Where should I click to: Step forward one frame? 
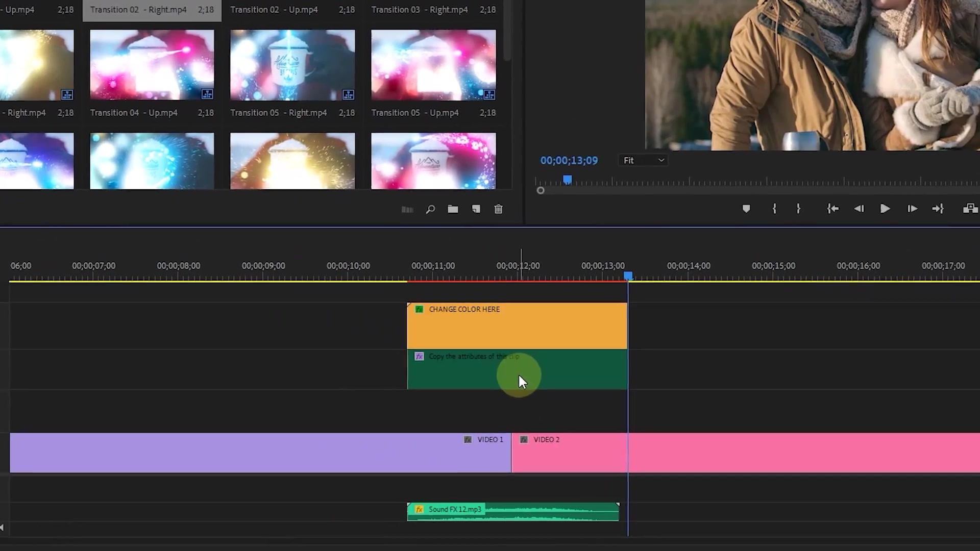(912, 209)
